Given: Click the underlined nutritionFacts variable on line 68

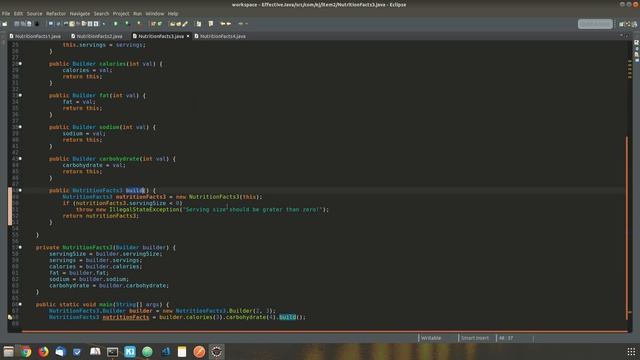Looking at the screenshot, I should [x=126, y=317].
